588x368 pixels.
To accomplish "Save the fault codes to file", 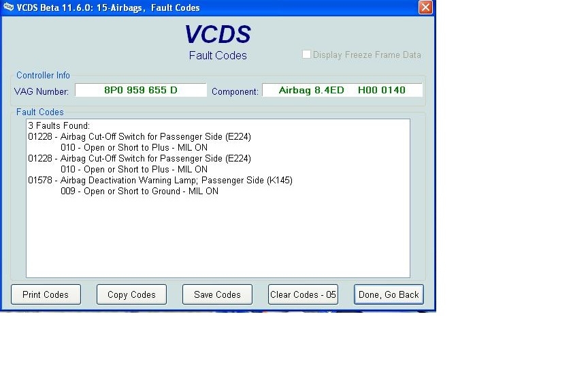I will point(217,294).
